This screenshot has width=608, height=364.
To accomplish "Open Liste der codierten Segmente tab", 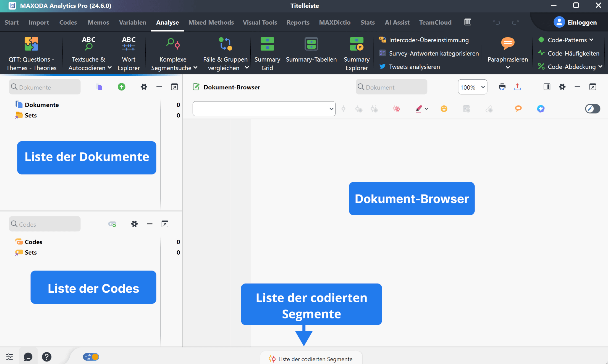I will (311, 359).
